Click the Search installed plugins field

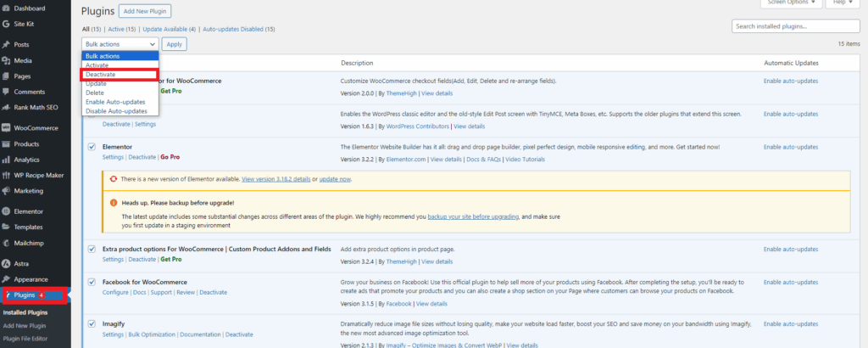[x=795, y=27]
